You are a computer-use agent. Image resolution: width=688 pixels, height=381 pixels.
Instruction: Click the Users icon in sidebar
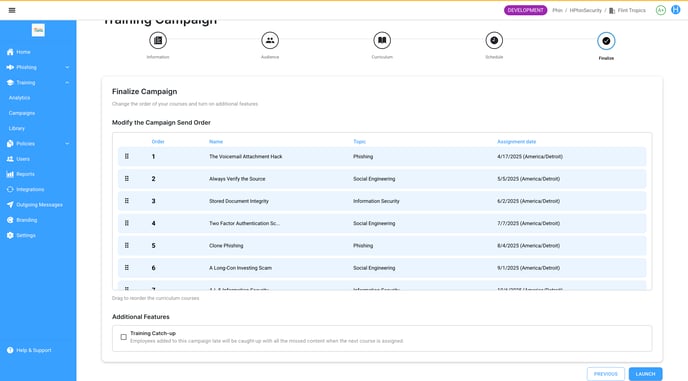tap(10, 159)
